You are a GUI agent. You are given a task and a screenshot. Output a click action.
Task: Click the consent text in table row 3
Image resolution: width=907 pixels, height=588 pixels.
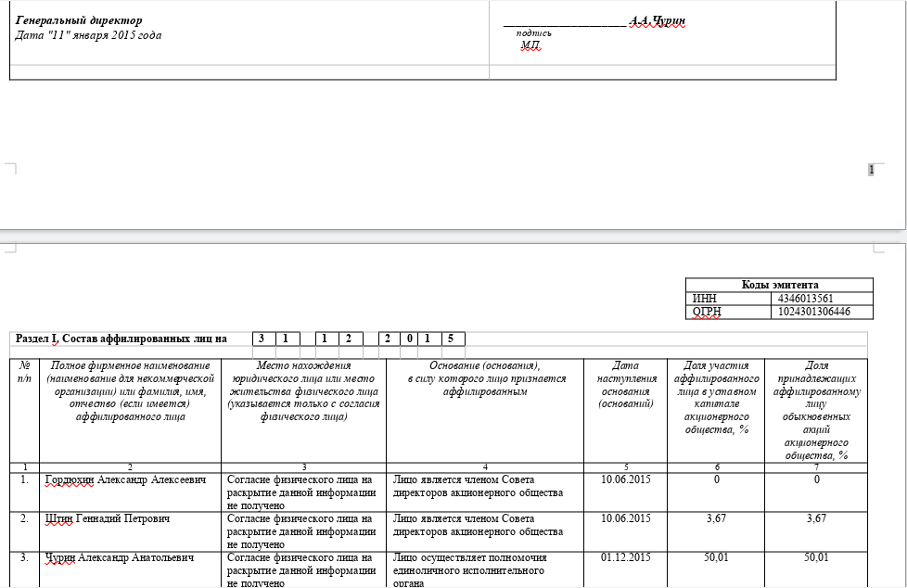click(x=301, y=570)
